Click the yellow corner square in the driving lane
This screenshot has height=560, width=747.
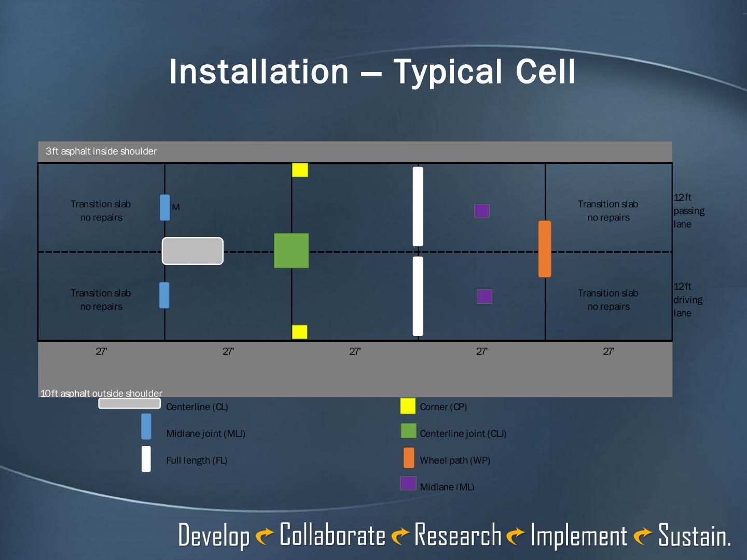pyautogui.click(x=299, y=332)
